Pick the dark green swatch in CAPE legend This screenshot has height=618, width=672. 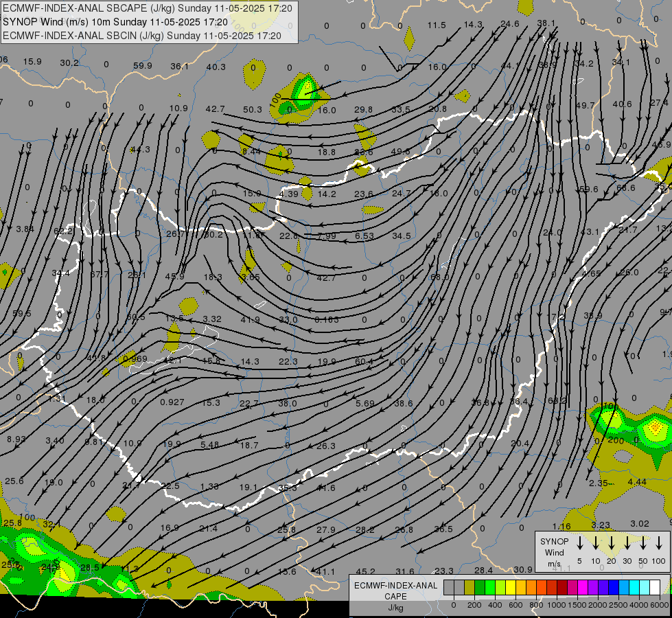point(480,588)
